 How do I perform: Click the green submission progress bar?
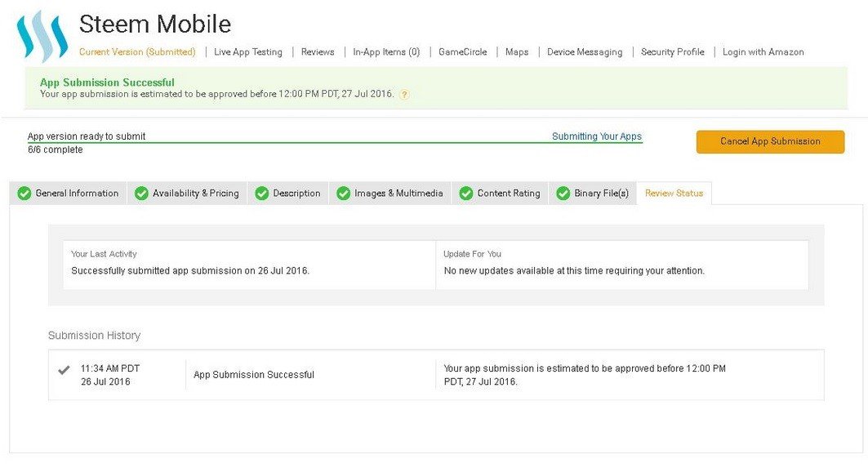coord(335,143)
